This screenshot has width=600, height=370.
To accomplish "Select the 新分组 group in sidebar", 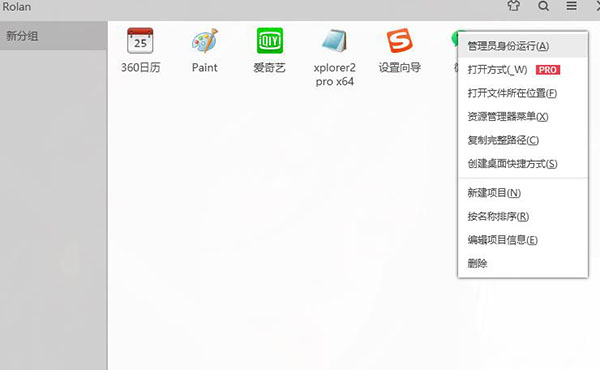I will [x=54, y=36].
